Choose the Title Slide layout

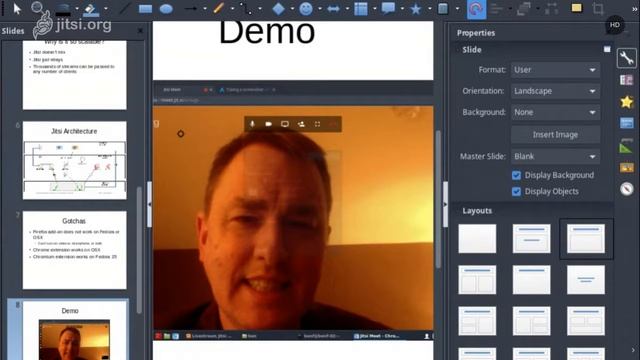(x=531, y=238)
